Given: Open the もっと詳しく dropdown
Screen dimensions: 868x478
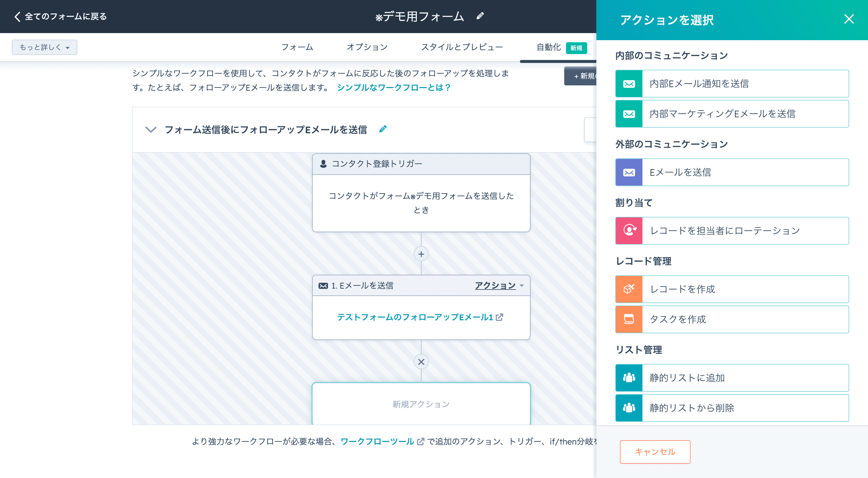Looking at the screenshot, I should coord(45,47).
